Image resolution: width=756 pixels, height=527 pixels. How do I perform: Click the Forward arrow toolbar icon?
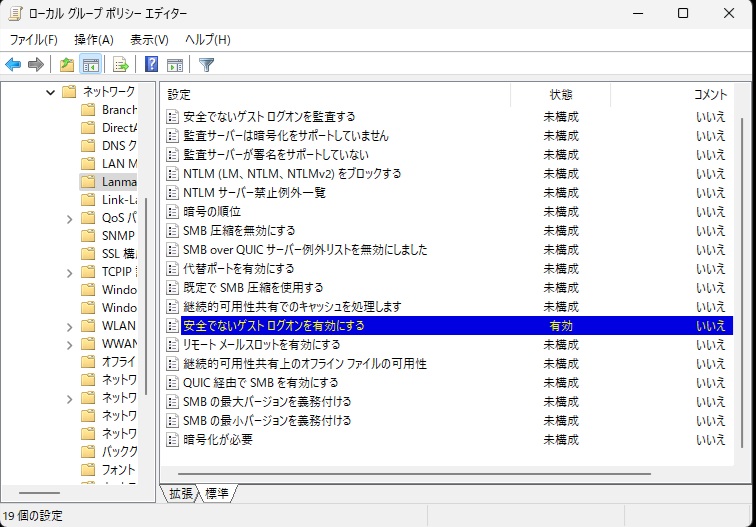36,65
